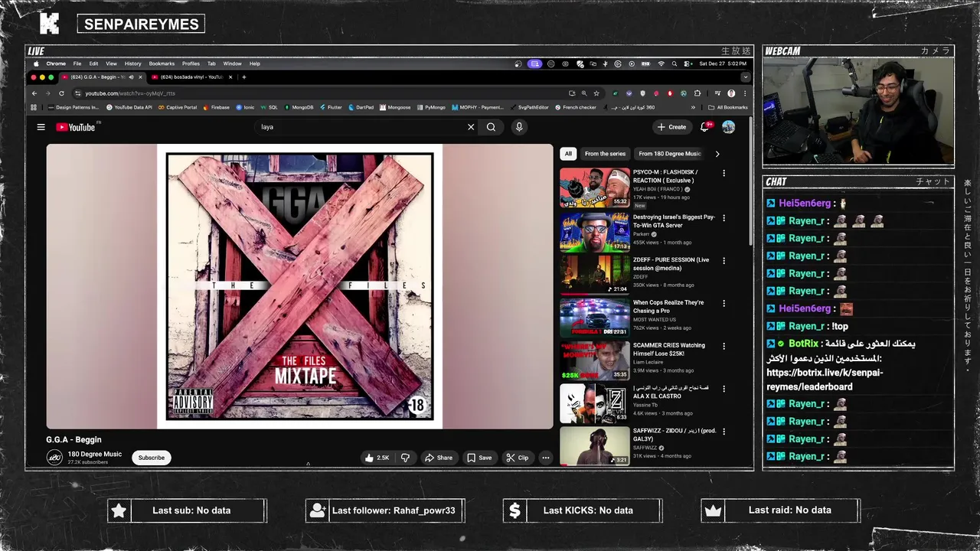Screen dimensions: 980x551
Task: Open the History menu in Chrome
Action: [x=133, y=64]
